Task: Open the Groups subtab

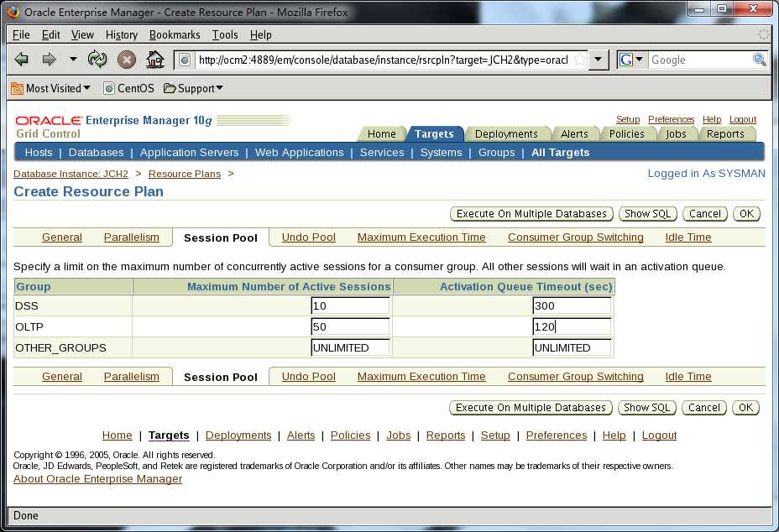Action: (496, 153)
